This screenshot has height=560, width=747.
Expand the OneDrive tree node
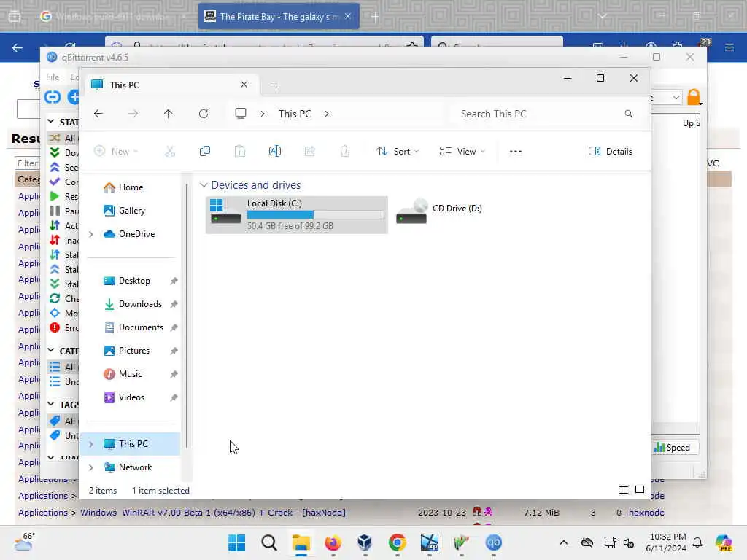pos(91,234)
